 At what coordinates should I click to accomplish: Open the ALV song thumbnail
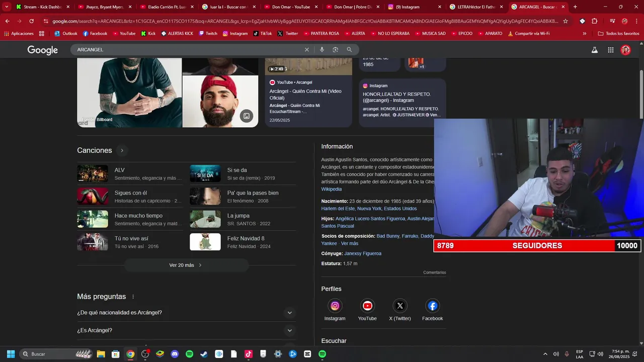[x=93, y=173]
